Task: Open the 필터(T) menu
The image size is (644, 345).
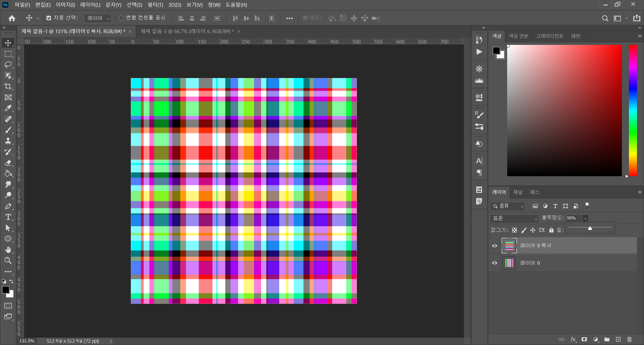Action: (x=155, y=5)
